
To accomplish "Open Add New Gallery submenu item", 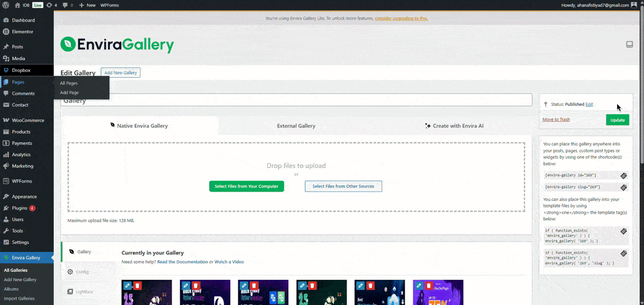I will (x=20, y=280).
